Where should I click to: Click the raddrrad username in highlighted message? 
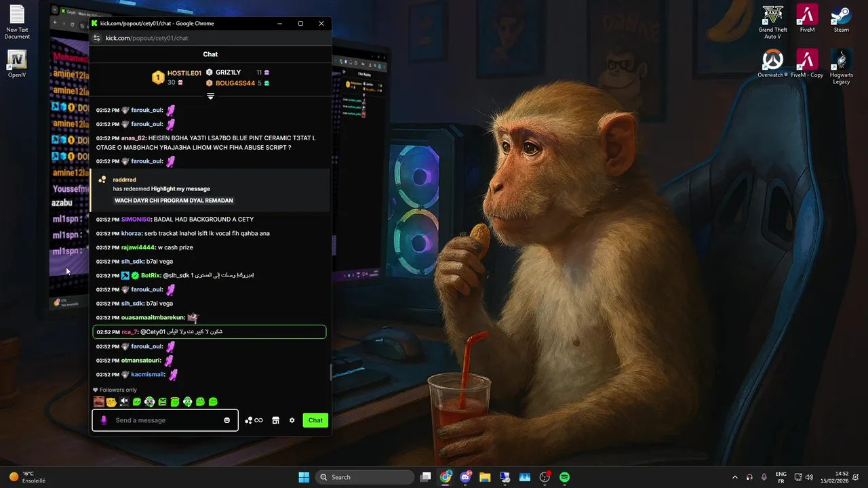click(x=125, y=180)
